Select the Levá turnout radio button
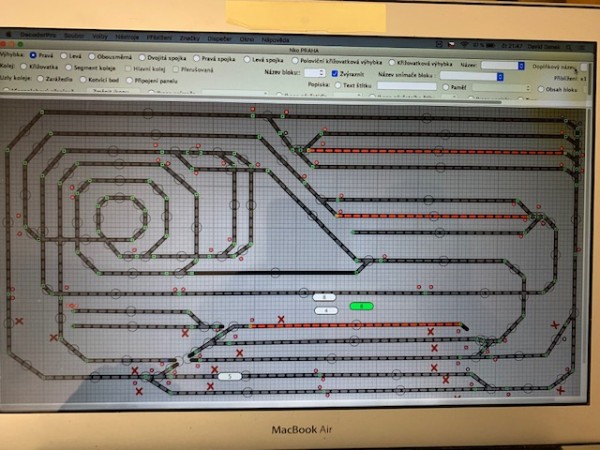Screen dimensions: 600x450 [64, 56]
